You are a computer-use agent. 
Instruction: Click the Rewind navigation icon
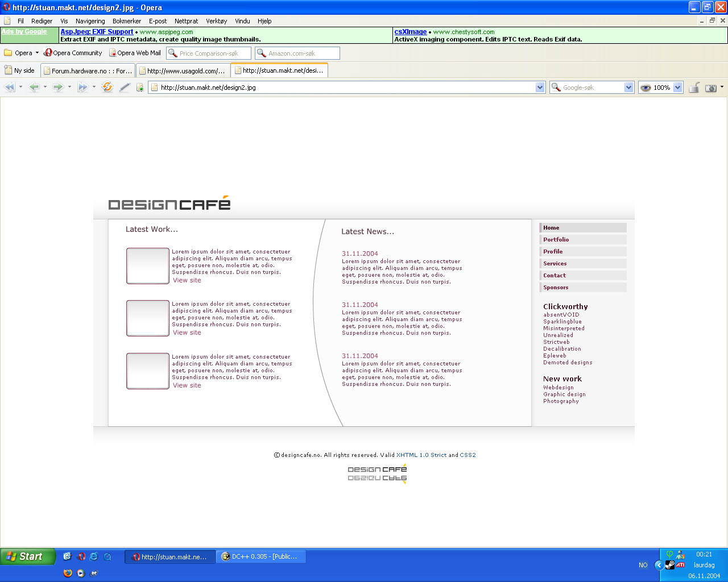10,88
